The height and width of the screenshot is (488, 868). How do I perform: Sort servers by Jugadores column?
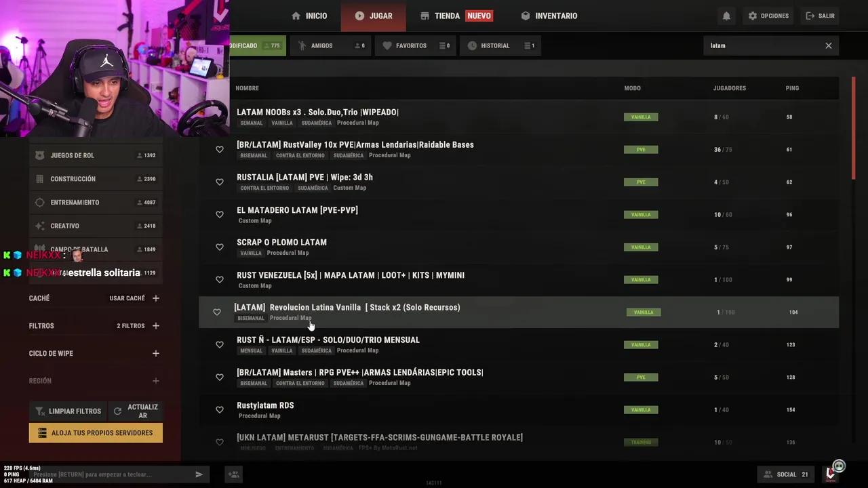(729, 88)
